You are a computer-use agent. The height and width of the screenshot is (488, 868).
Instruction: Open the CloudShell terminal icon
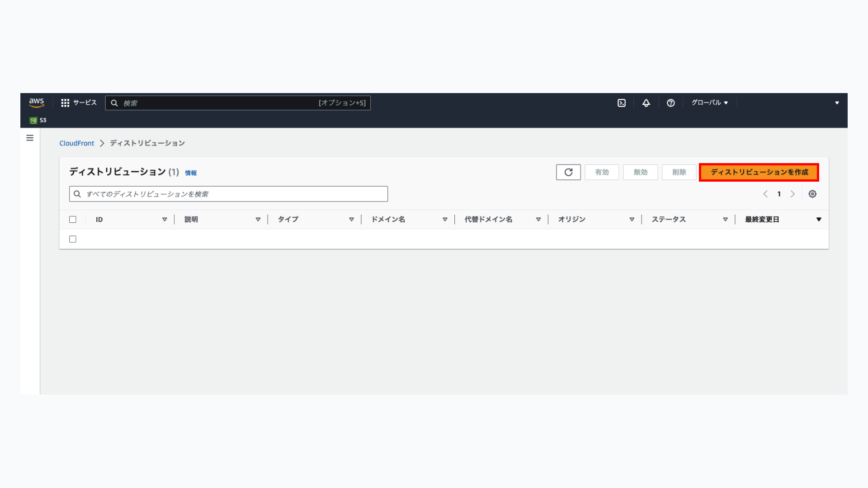(622, 103)
